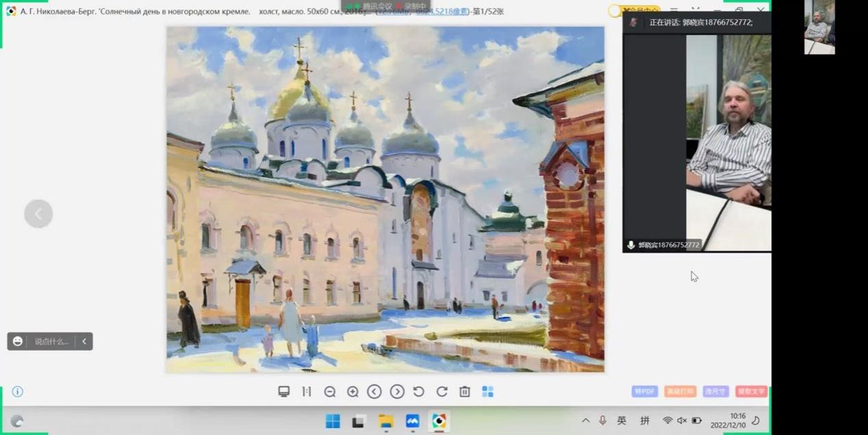Open File Explorer from taskbar
This screenshot has width=868, height=435.
(x=386, y=421)
